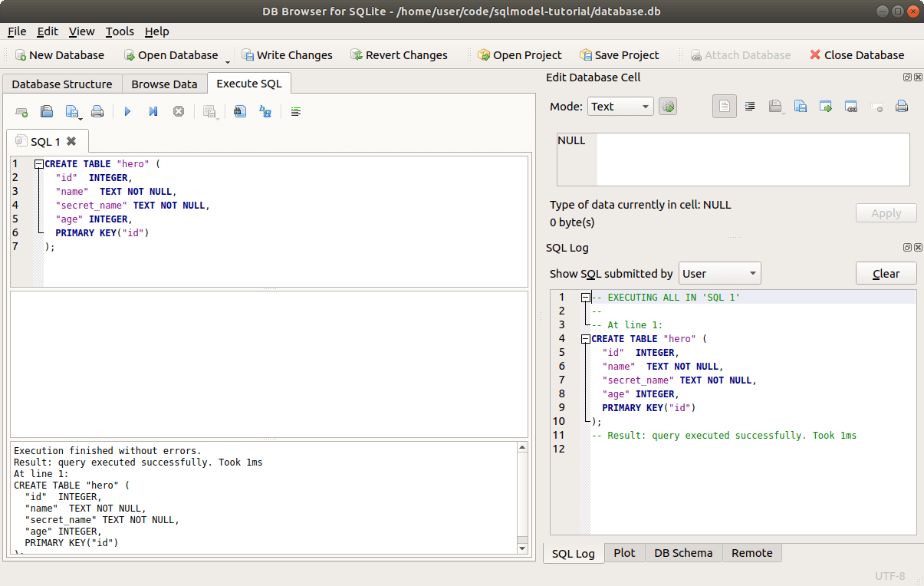This screenshot has width=924, height=586.
Task: Switch to the DB Schema panel
Action: point(683,552)
